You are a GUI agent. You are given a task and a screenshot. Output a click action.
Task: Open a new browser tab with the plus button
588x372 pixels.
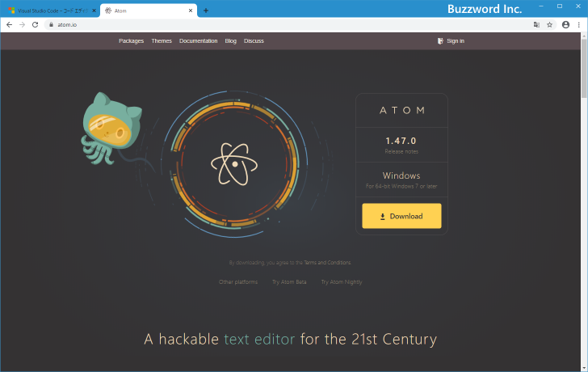pyautogui.click(x=206, y=11)
